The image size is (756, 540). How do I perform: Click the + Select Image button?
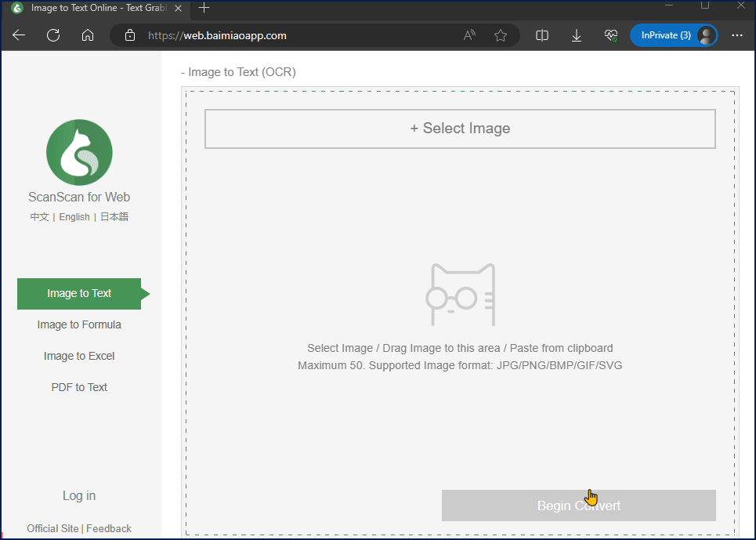460,129
